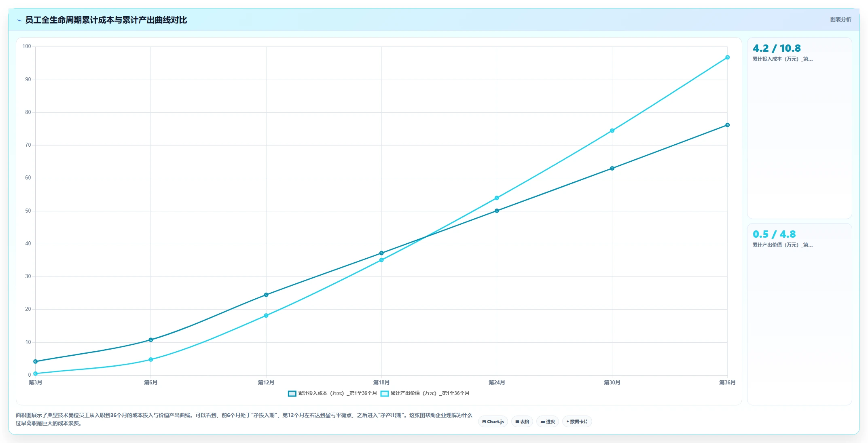This screenshot has width=868, height=443.
Task: Click output curve point at 第30月
Action: [612, 131]
